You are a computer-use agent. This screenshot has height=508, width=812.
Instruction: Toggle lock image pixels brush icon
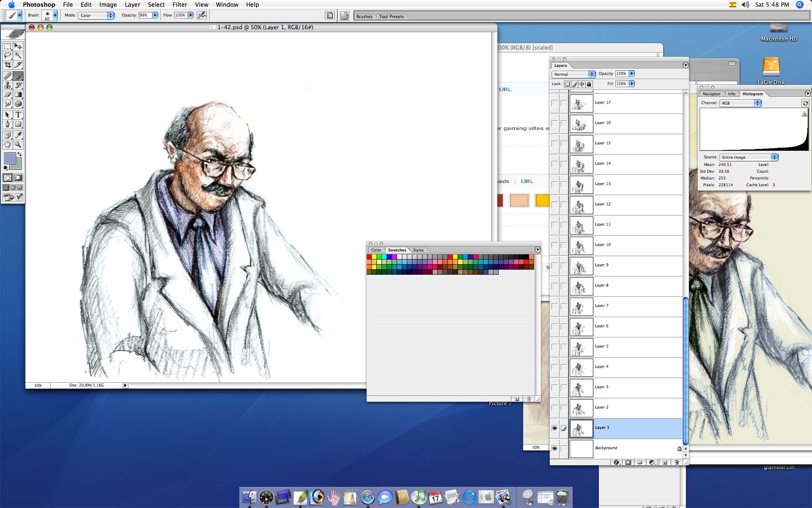click(x=575, y=84)
